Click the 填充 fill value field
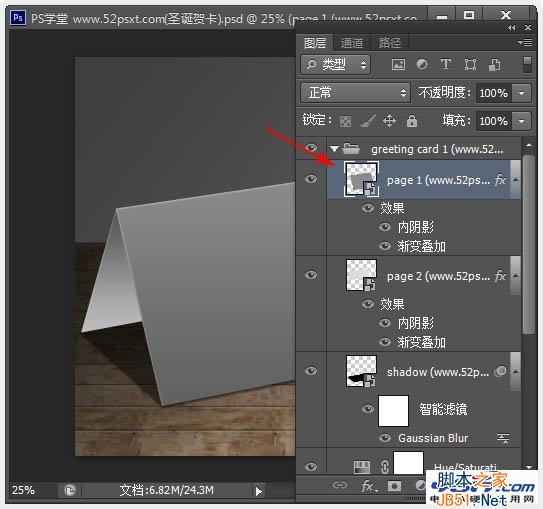 pos(493,121)
